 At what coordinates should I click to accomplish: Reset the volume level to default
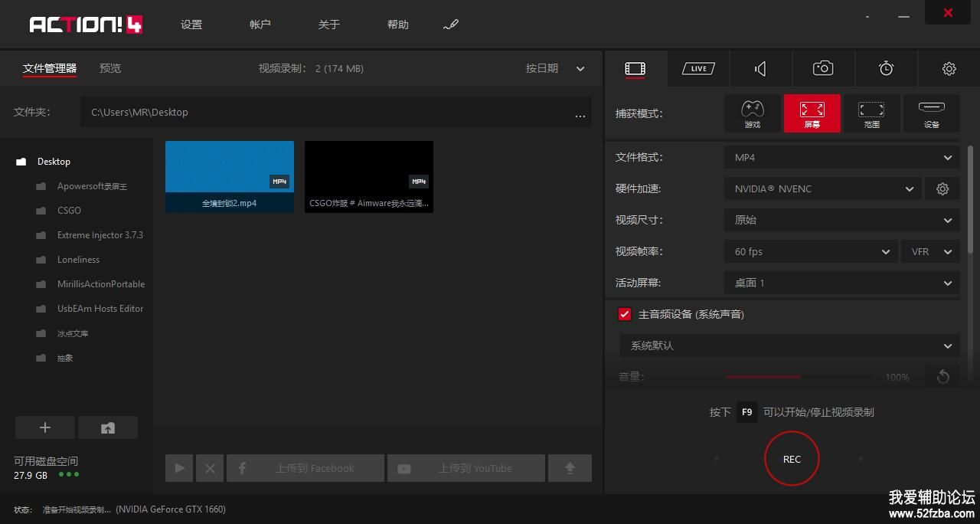click(x=942, y=376)
